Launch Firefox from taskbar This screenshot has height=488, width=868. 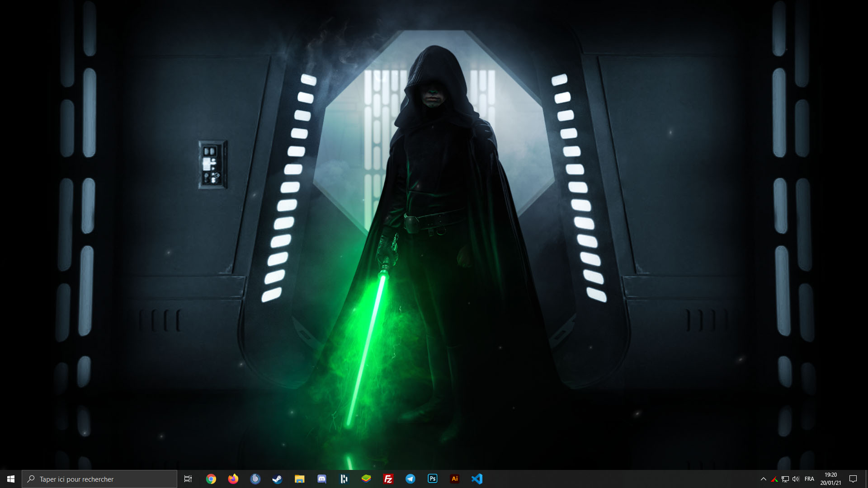coord(233,479)
